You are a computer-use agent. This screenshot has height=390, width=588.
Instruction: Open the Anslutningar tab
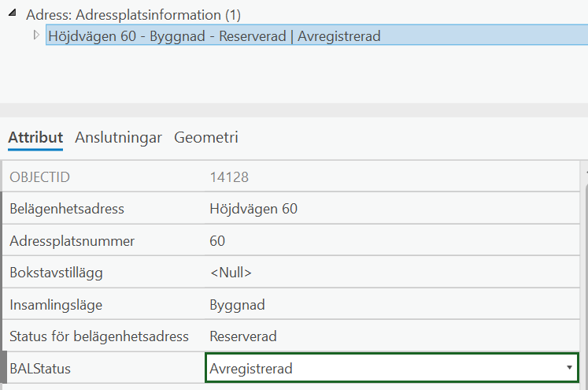[118, 137]
